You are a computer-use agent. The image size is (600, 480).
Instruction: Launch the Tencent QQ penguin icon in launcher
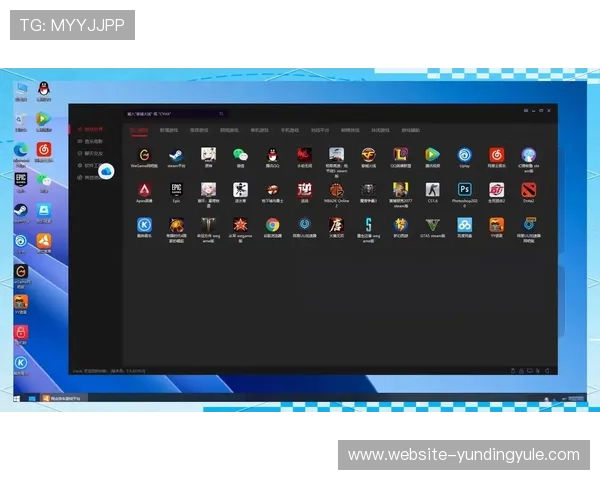272,156
